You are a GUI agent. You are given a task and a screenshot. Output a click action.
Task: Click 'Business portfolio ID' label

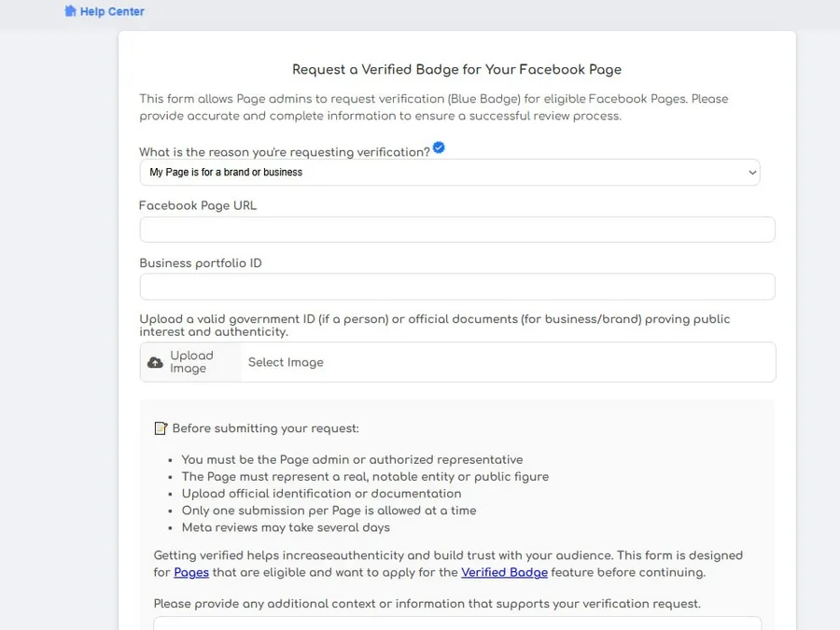[x=201, y=263]
